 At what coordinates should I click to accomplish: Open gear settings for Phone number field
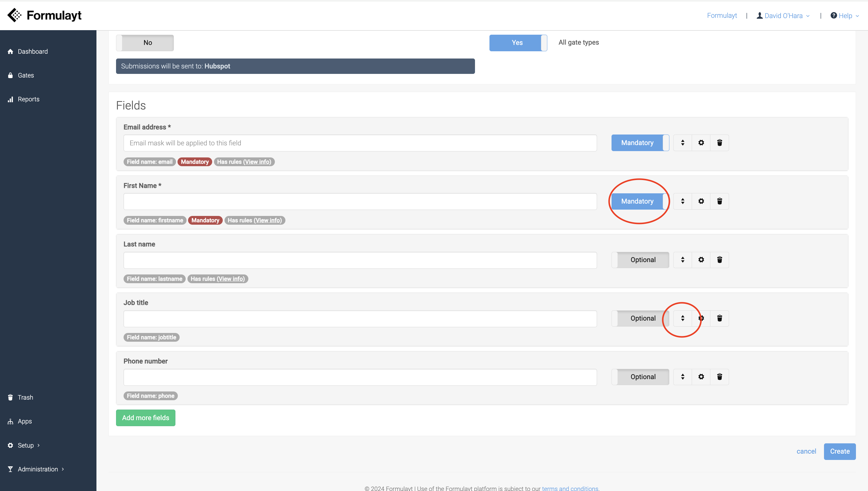(701, 377)
